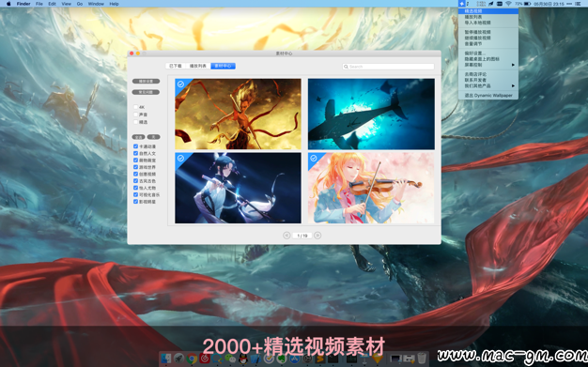Switch to the 已下载 tab
The image size is (588, 367).
[176, 66]
